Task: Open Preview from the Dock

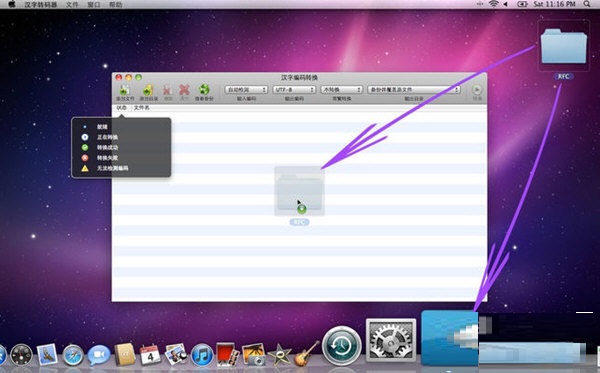Action: pyautogui.click(x=176, y=354)
